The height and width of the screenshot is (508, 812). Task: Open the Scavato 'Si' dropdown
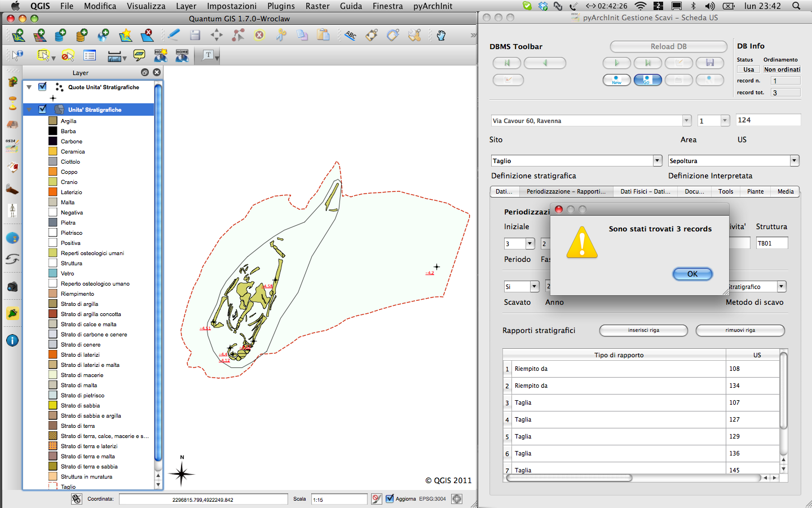(535, 287)
